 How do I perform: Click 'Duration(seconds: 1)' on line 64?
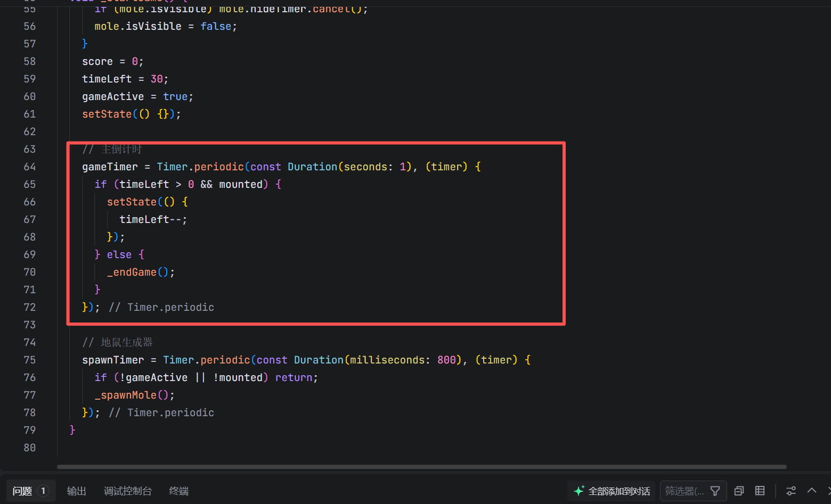[x=349, y=167]
